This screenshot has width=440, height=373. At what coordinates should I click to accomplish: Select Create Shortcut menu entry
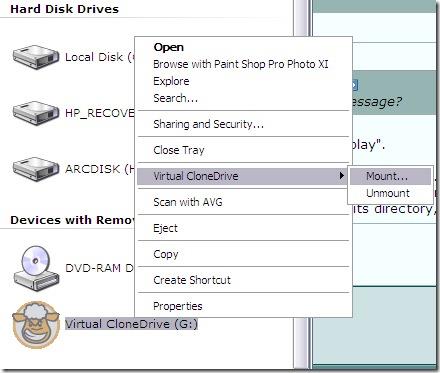click(x=192, y=280)
